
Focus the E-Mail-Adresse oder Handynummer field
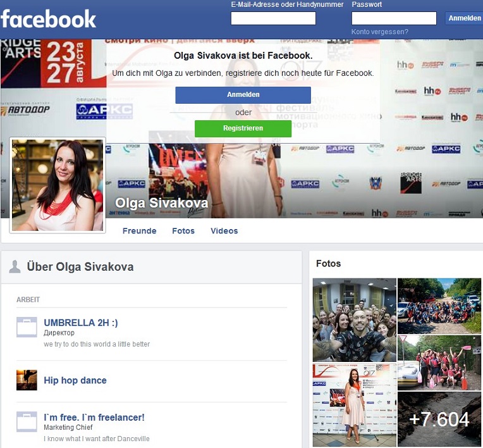pyautogui.click(x=273, y=18)
